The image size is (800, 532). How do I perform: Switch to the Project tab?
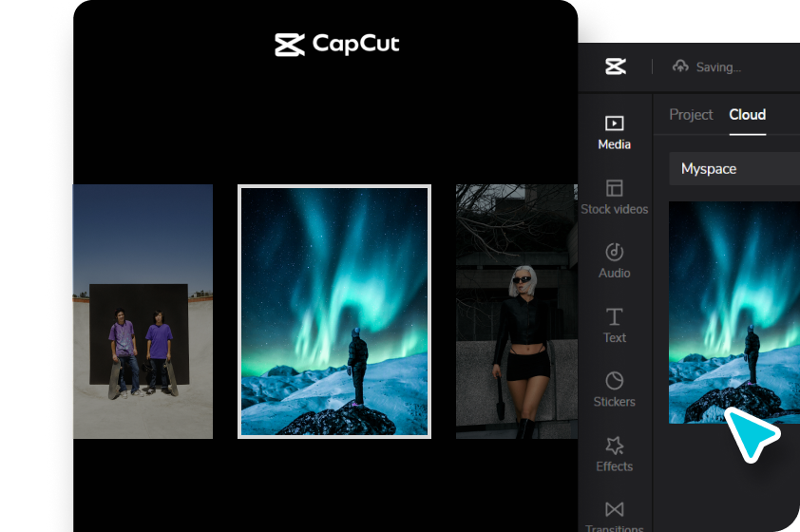(x=691, y=114)
